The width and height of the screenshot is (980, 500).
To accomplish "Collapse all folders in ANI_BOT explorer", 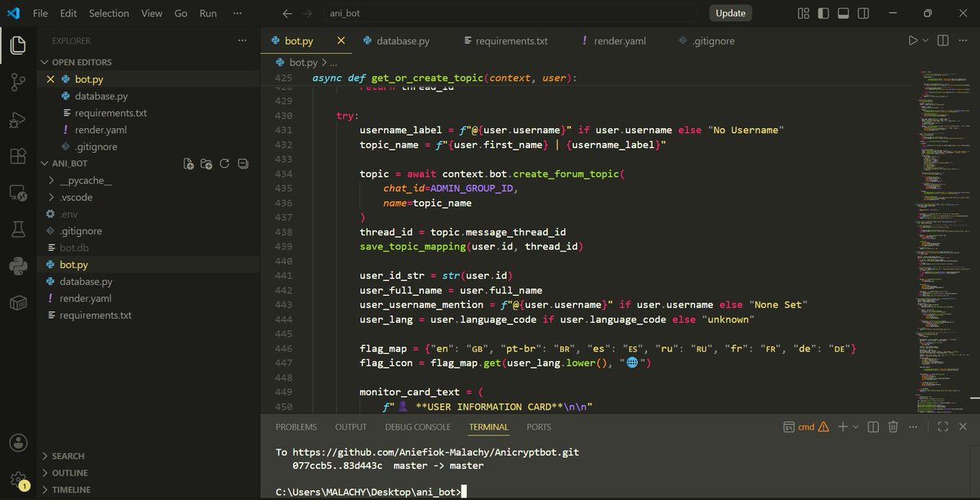I will tap(243, 163).
